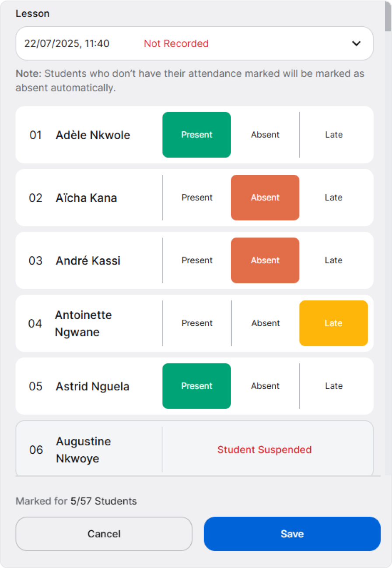Mark Astrid Nguela as Late
392x568 pixels.
(333, 386)
